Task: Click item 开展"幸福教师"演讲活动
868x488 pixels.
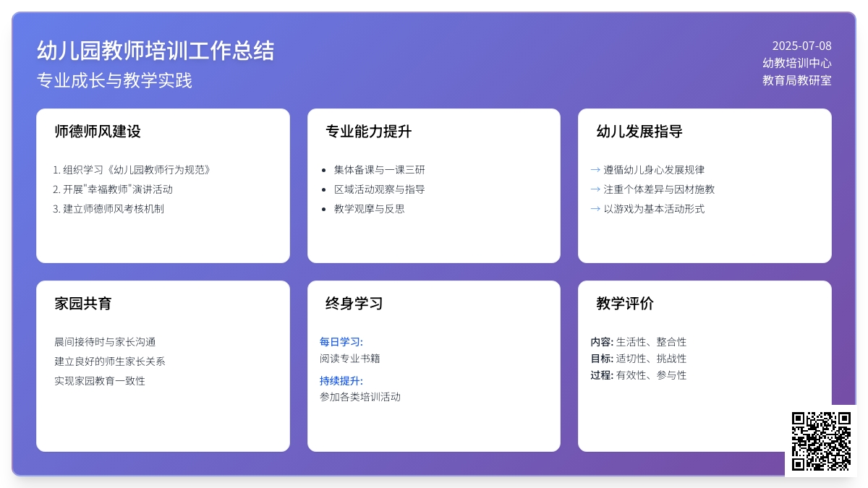Action: [118, 189]
